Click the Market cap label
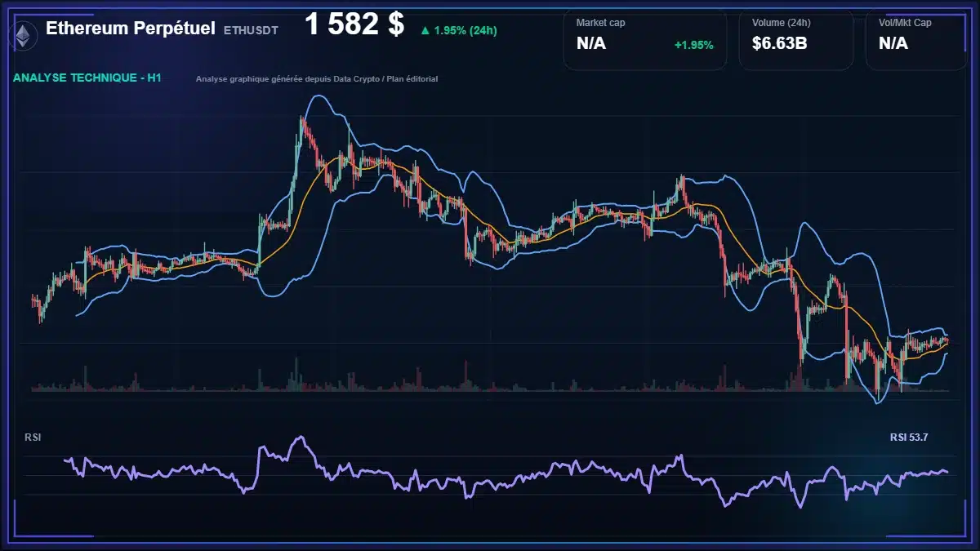 tap(599, 23)
